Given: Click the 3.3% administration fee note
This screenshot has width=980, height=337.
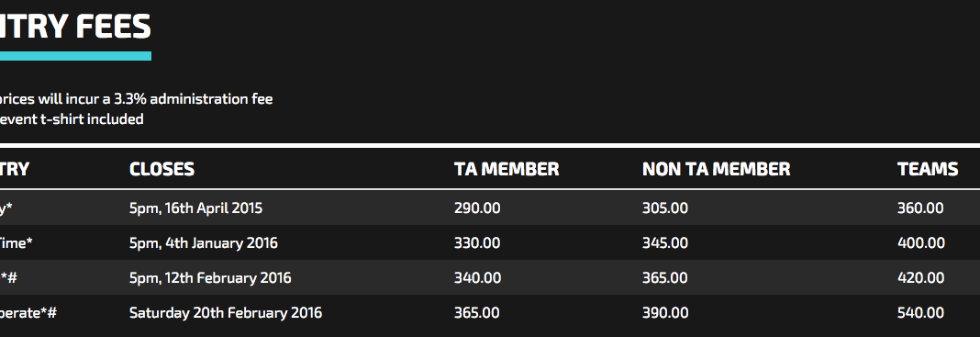Looking at the screenshot, I should pyautogui.click(x=136, y=99).
